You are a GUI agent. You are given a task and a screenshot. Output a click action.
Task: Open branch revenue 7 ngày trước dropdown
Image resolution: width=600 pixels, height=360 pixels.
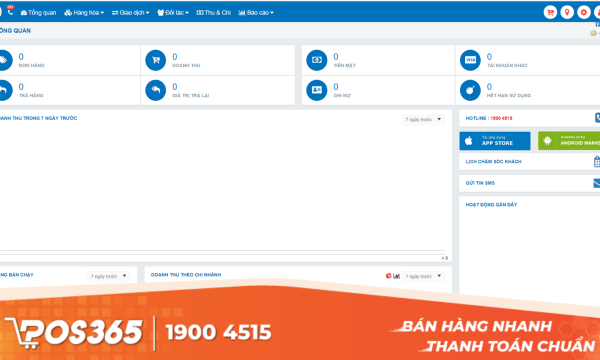pyautogui.click(x=424, y=276)
